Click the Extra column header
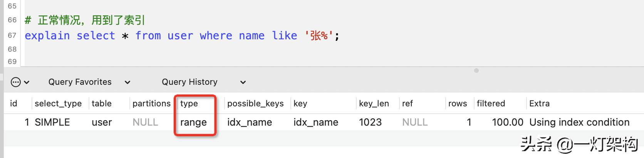This screenshot has height=158, width=644. (539, 103)
